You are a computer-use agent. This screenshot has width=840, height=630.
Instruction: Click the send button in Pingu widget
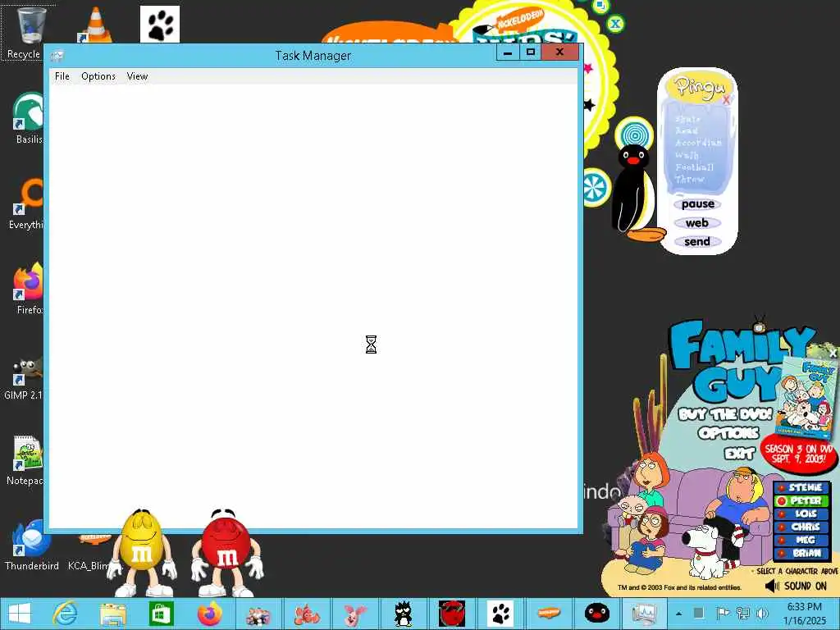[x=697, y=242]
